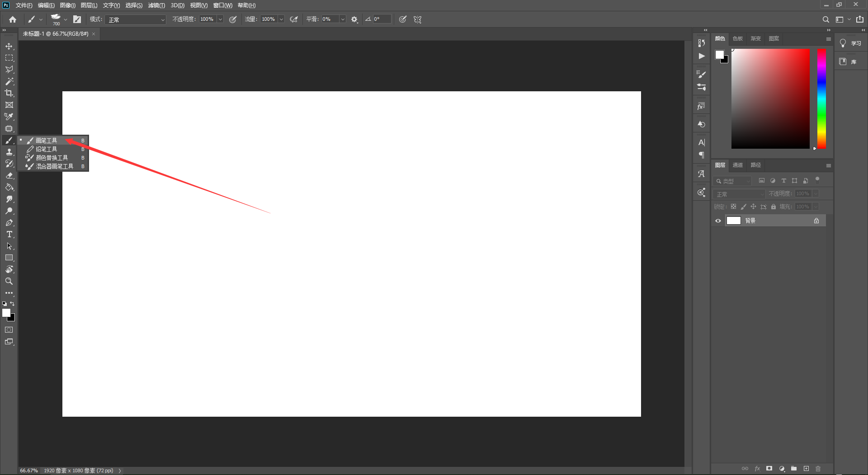Select the Clone Stamp tool
The width and height of the screenshot is (868, 475).
[x=9, y=152]
